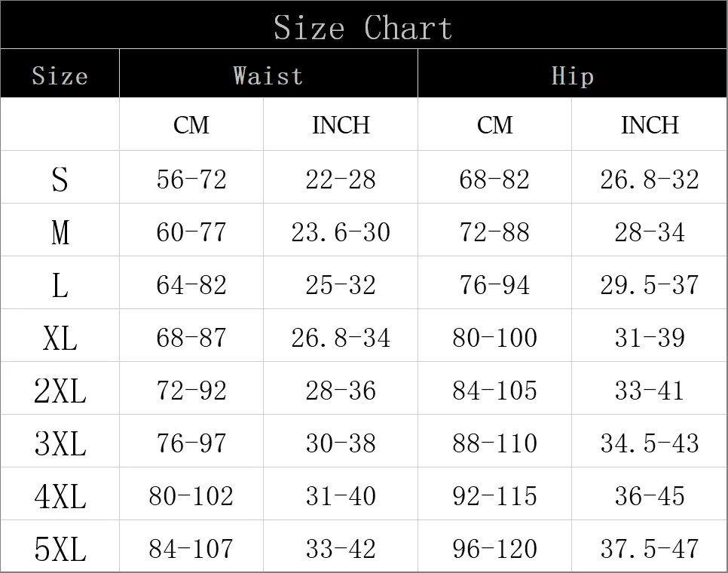The width and height of the screenshot is (728, 573).
Task: Click the L size row label
Action: pos(60,285)
